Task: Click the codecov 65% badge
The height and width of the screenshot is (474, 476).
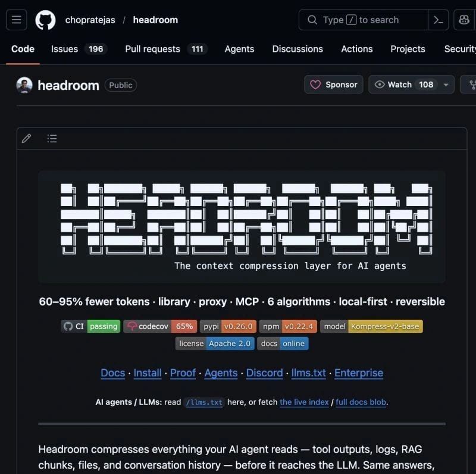Action: pos(160,326)
